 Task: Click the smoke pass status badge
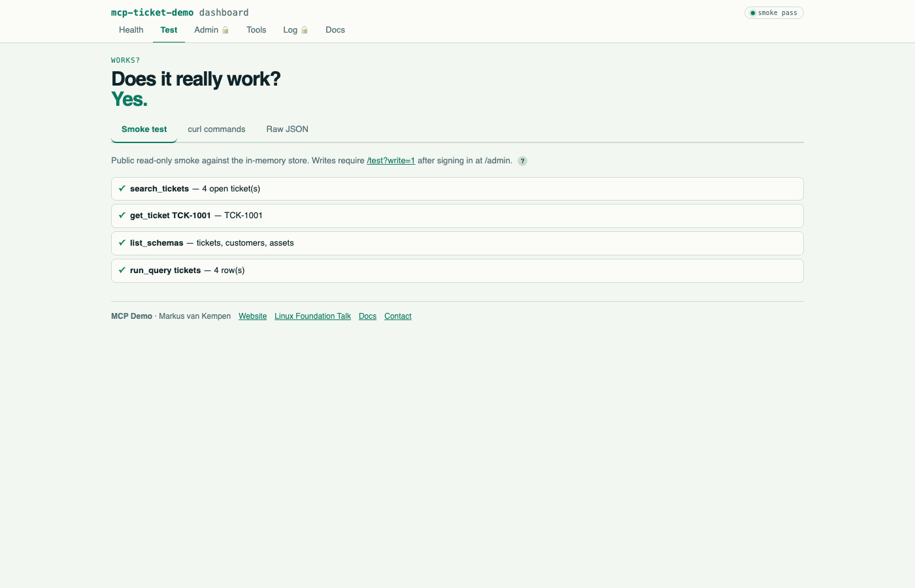tap(774, 13)
